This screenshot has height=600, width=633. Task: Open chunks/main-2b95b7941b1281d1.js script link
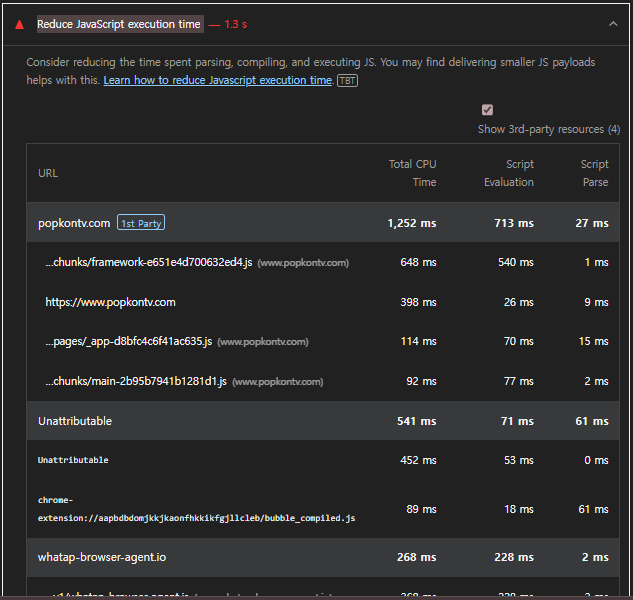136,381
